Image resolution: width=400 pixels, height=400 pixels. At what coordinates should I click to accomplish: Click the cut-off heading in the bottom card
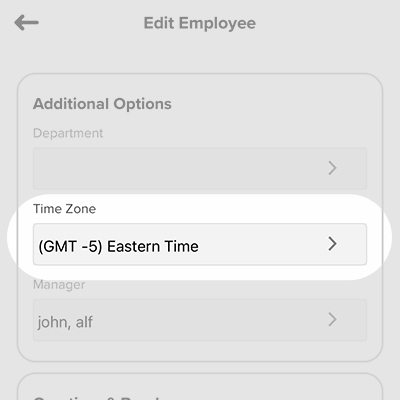pos(97,398)
